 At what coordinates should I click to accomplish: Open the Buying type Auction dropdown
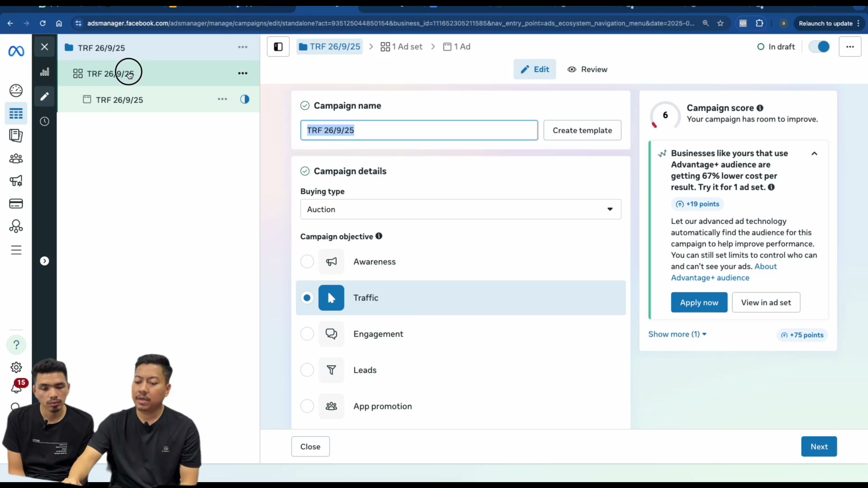(461, 209)
